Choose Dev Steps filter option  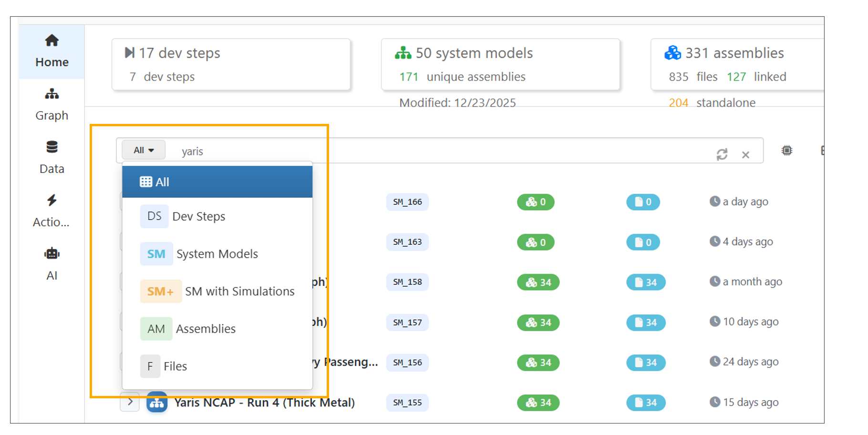pyautogui.click(x=198, y=216)
